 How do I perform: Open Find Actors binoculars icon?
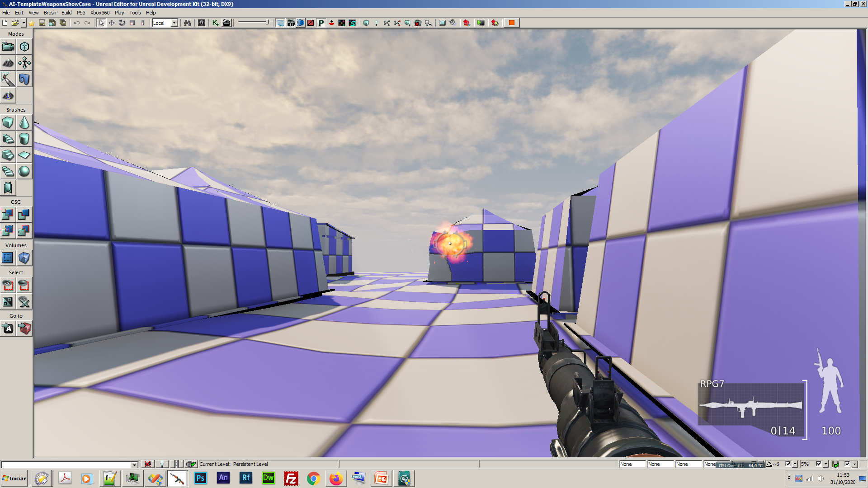click(x=187, y=23)
